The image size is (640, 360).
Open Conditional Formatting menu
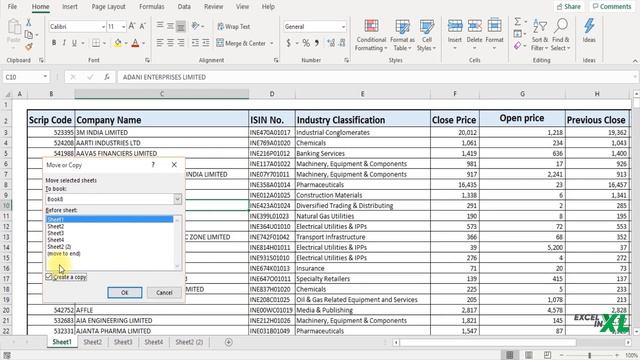371,36
